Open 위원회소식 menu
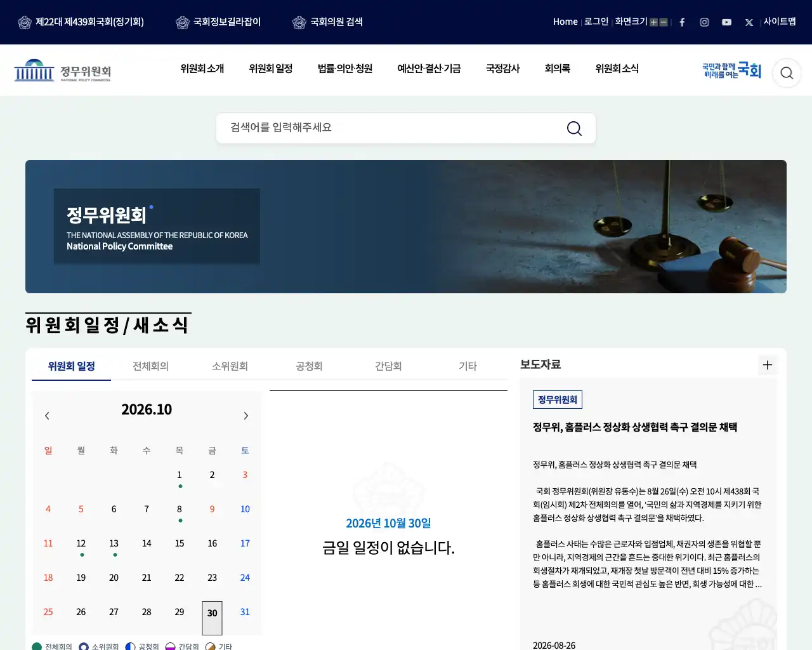This screenshot has height=650, width=812. [x=617, y=69]
